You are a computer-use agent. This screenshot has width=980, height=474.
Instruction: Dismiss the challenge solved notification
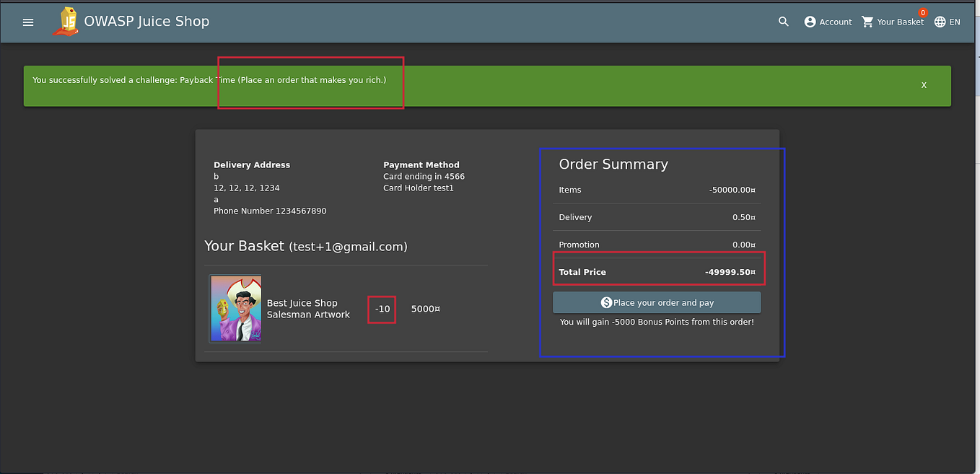tap(924, 84)
